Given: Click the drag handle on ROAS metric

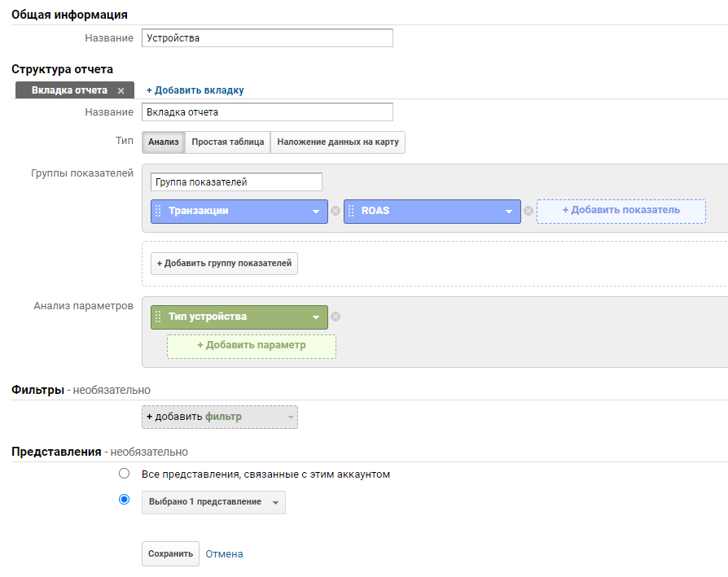Looking at the screenshot, I should [351, 211].
